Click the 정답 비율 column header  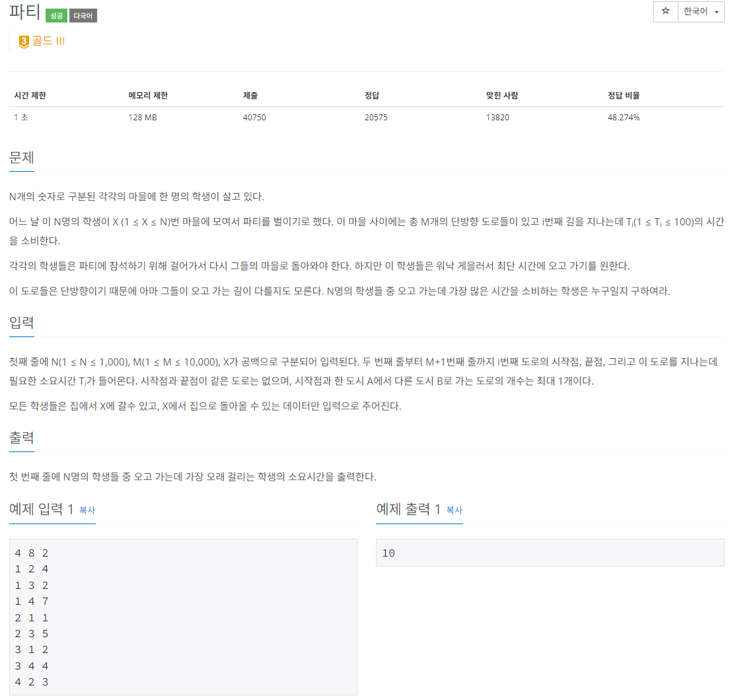(624, 95)
